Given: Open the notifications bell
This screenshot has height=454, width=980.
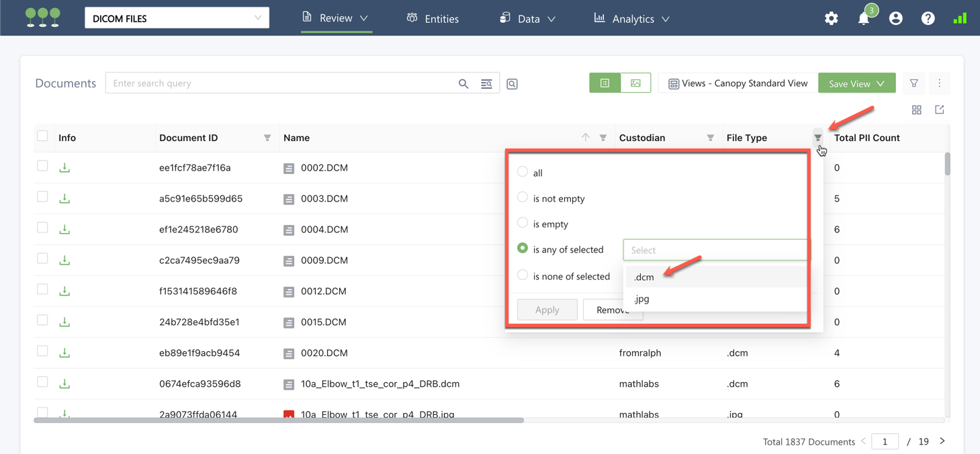Looking at the screenshot, I should (x=863, y=19).
